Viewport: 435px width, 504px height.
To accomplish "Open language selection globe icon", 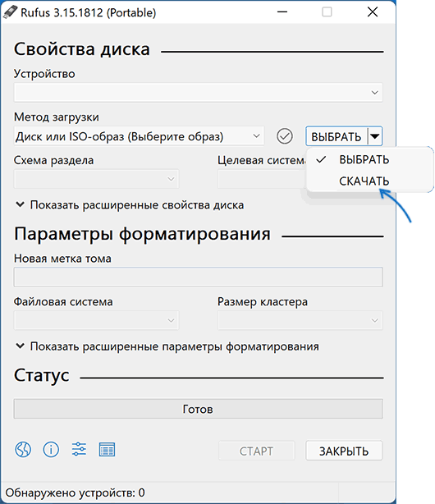I will point(23,449).
